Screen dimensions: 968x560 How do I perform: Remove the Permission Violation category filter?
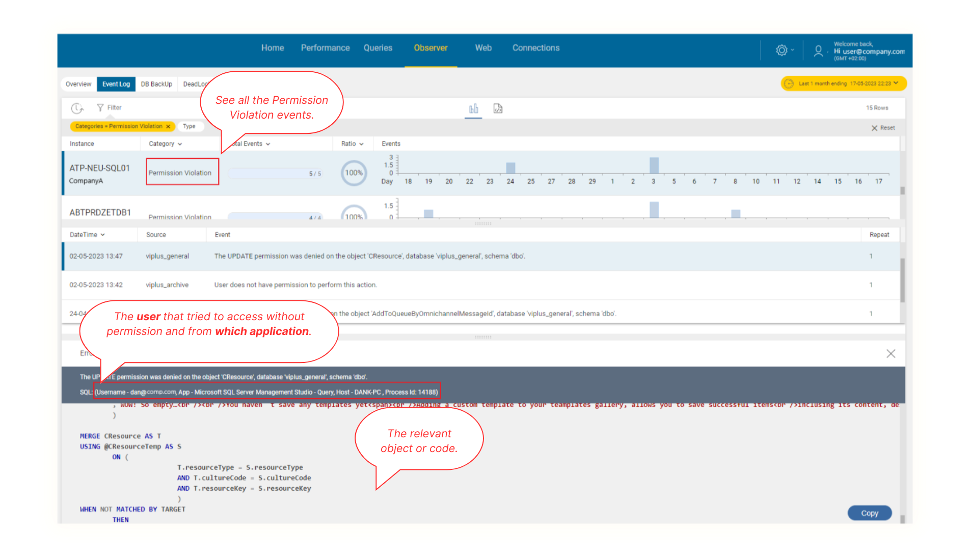pyautogui.click(x=168, y=126)
